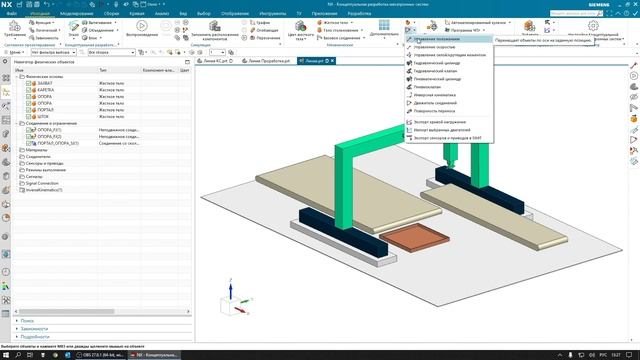The width and height of the screenshot is (640, 360).
Task: Click the NX logo in title bar
Action: (x=7, y=4)
